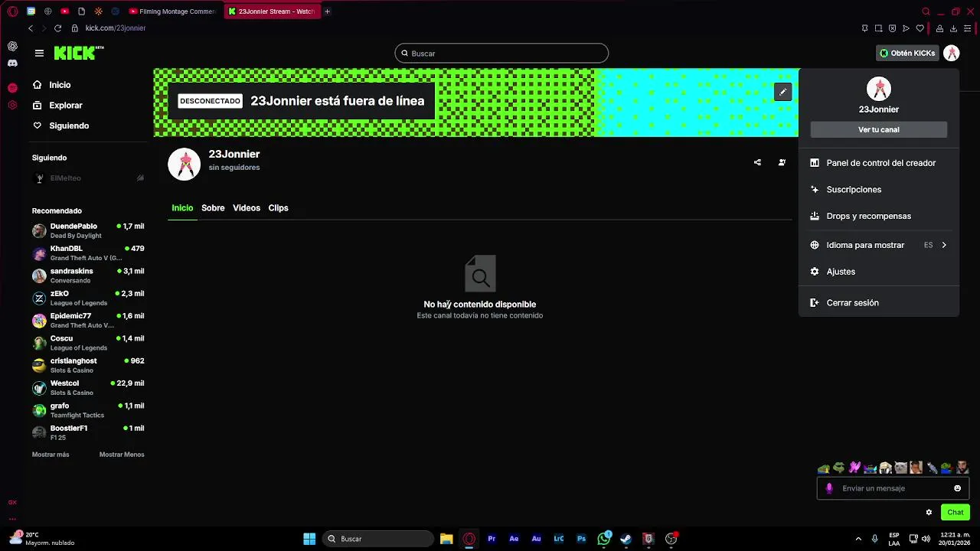This screenshot has height=551, width=980.
Task: Expand Idioma para mostrar submenu
Action: (x=878, y=245)
